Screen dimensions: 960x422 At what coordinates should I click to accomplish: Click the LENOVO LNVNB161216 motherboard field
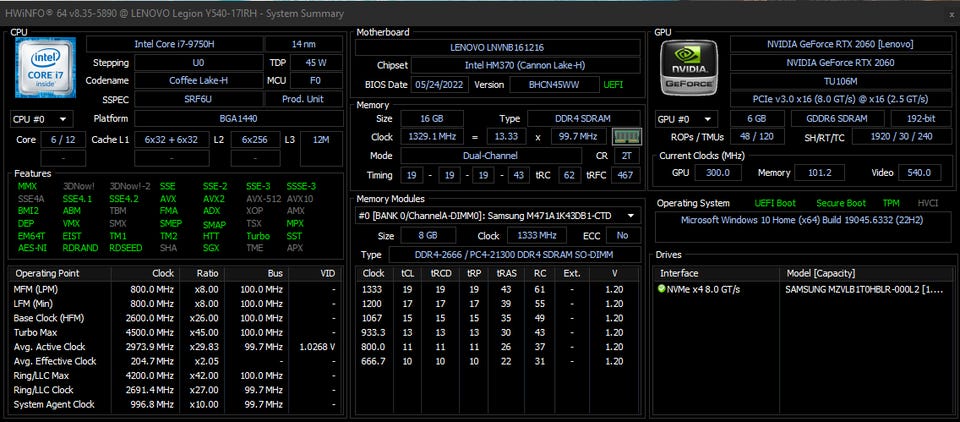click(497, 47)
